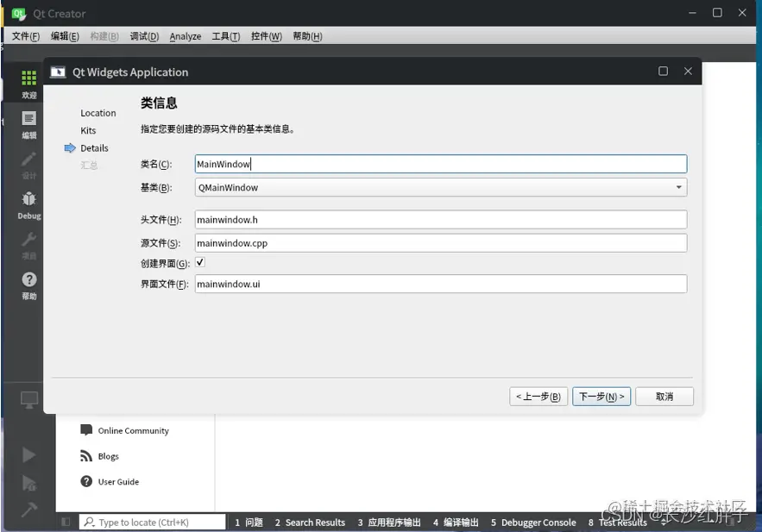Click the header file mainwindow.h field
This screenshot has height=532, width=762.
pyautogui.click(x=441, y=219)
